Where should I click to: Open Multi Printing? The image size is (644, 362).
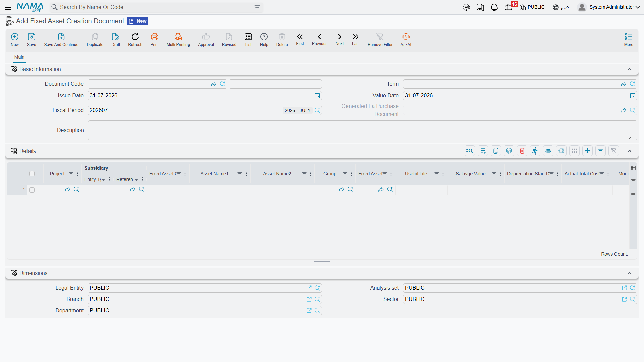tap(178, 40)
